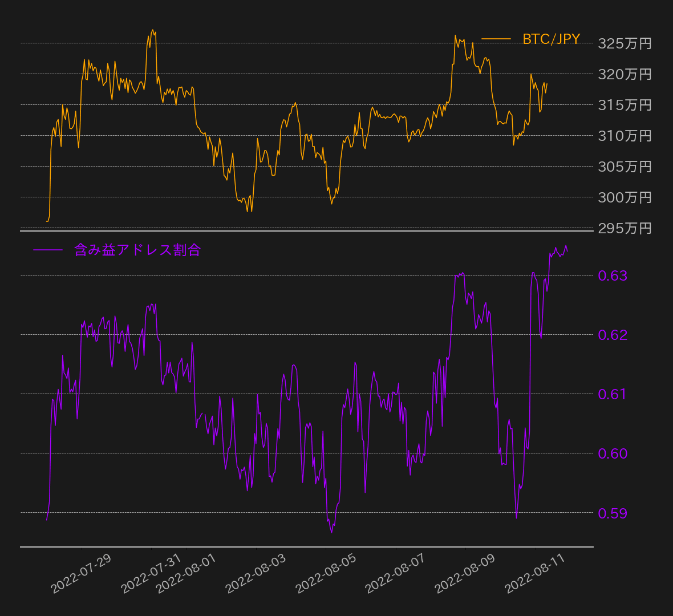The image size is (673, 616).
Task: Click the 0.62 ratio axis label
Action: coord(613,335)
